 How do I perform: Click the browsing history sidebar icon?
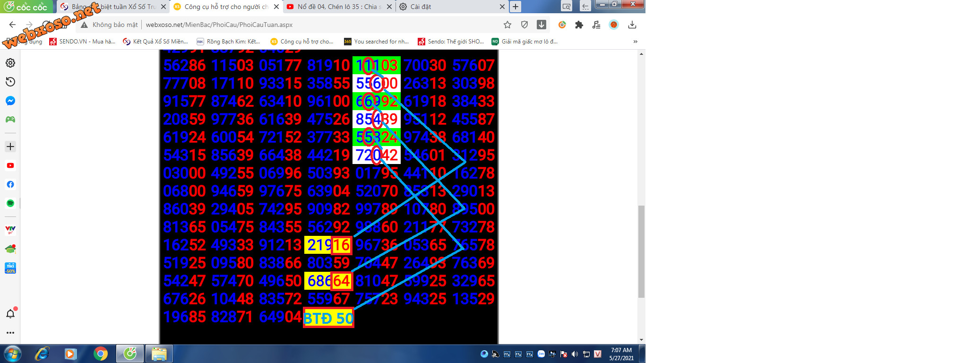(10, 82)
